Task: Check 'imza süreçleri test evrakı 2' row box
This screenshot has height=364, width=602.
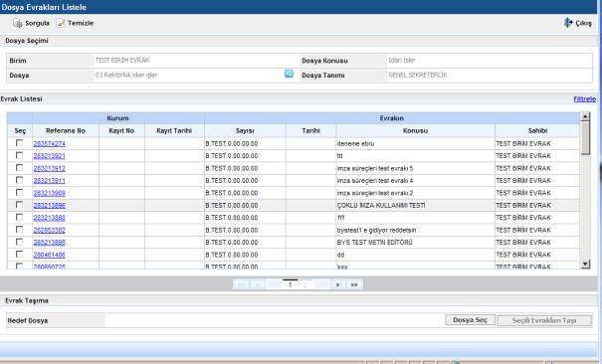Action: 19,192
